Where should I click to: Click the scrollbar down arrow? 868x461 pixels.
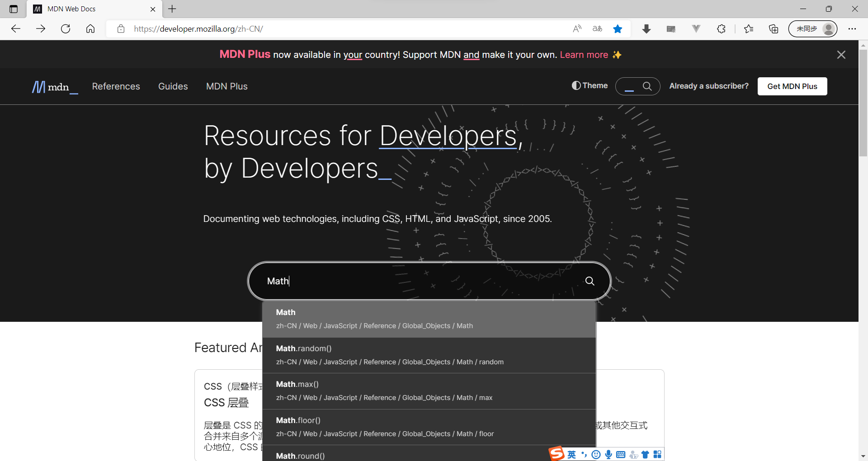tap(863, 456)
